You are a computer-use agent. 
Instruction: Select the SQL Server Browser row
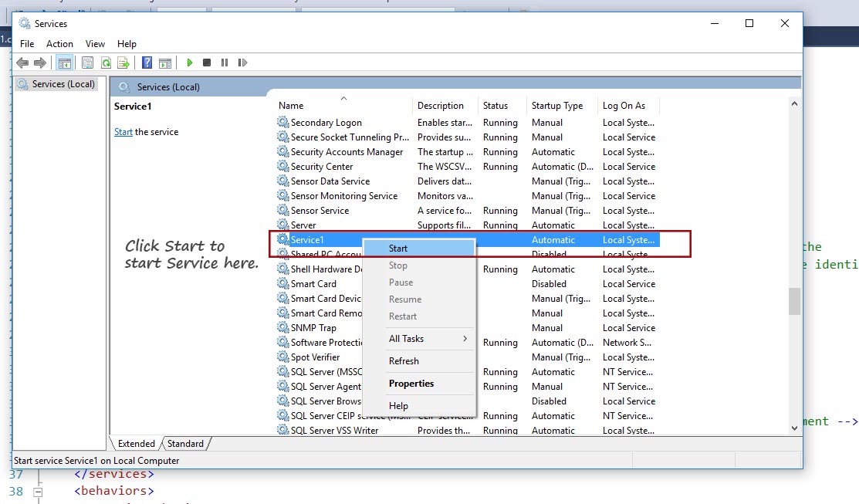point(467,401)
